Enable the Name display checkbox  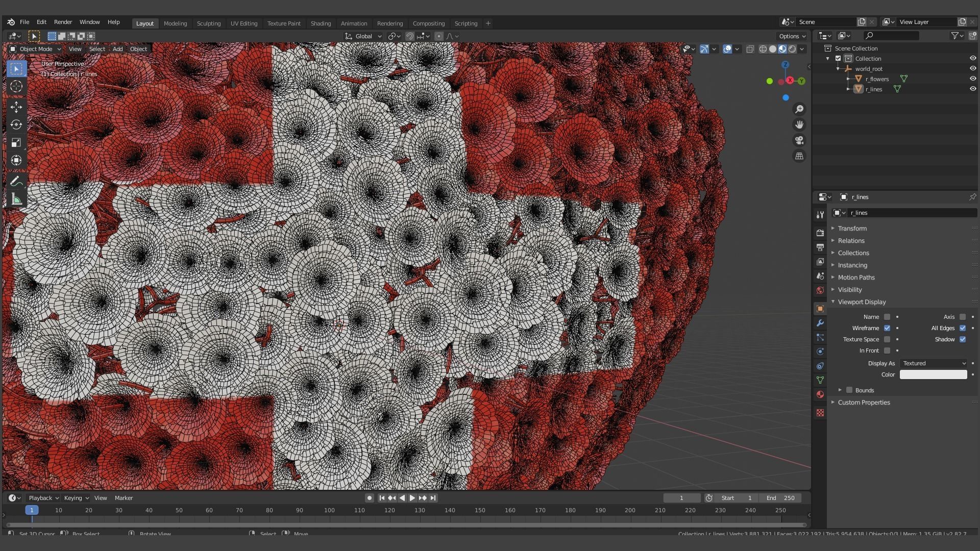pyautogui.click(x=887, y=317)
